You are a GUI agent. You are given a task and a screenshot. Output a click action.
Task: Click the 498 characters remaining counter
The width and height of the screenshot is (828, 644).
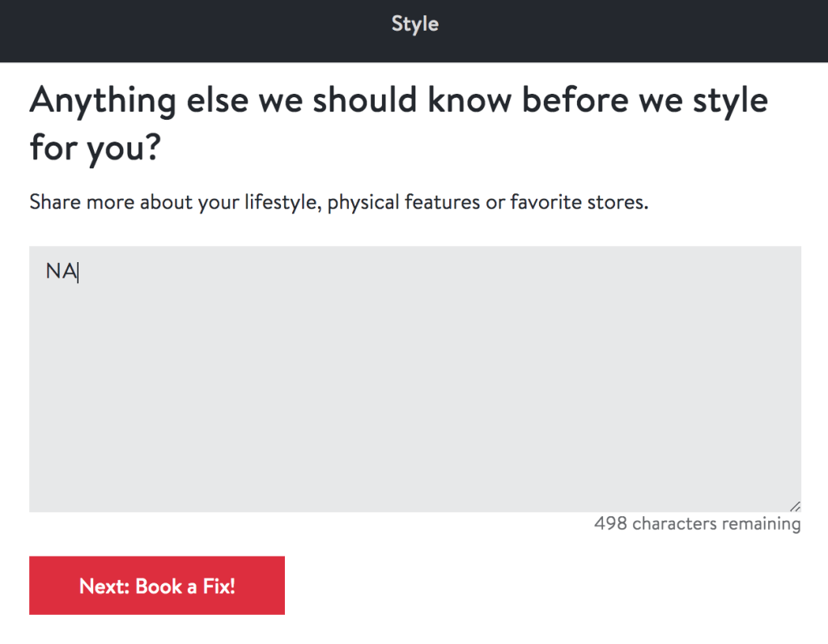(x=697, y=524)
